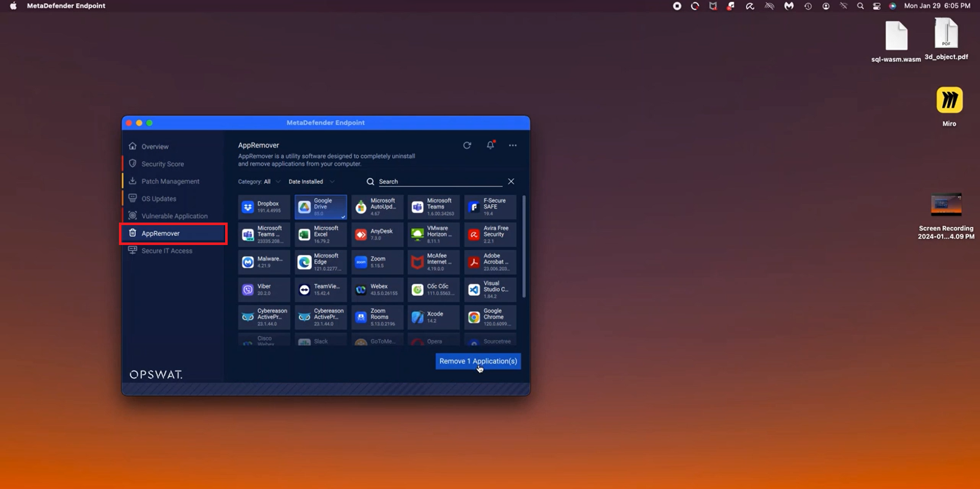Screen dimensions: 980x489
Task: Deselect the checked Google Drive card
Action: coord(321,207)
